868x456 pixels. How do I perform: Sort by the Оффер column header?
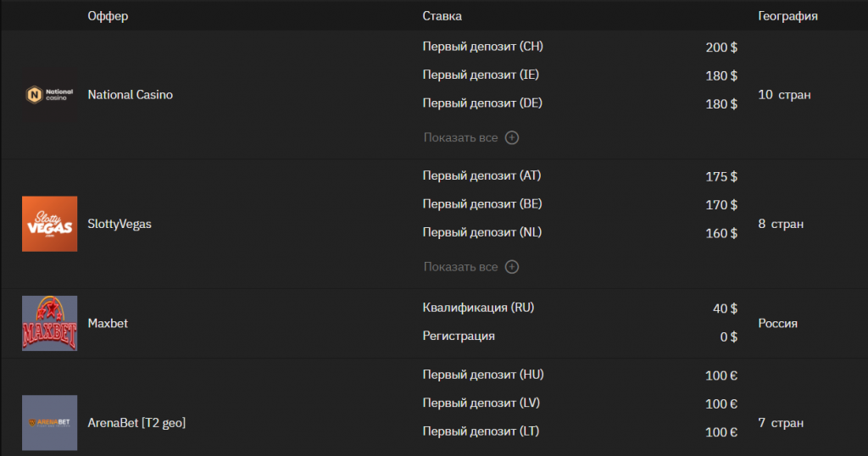[108, 16]
